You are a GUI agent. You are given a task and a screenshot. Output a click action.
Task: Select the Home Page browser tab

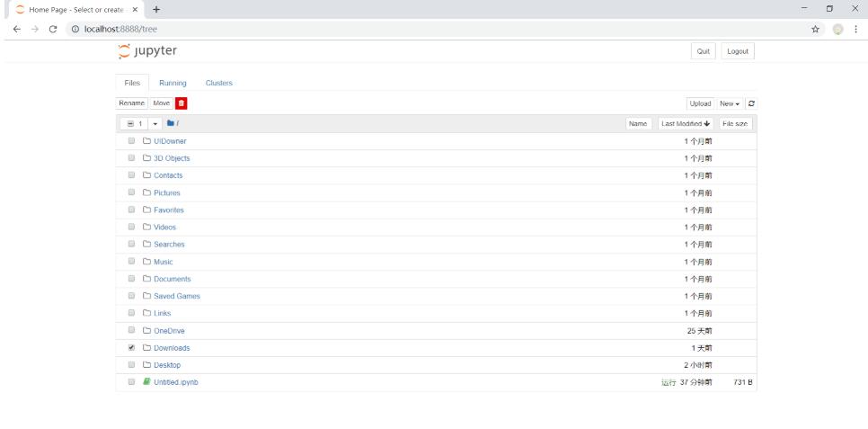tap(76, 9)
